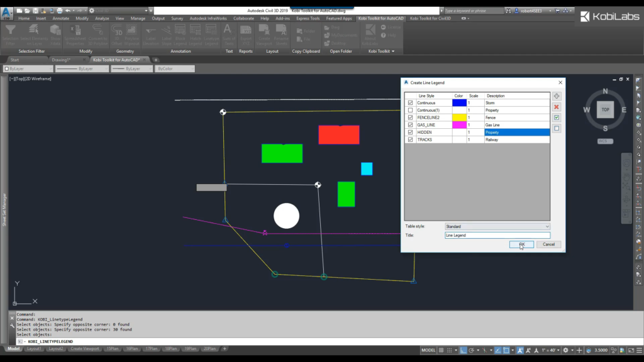The image size is (644, 362).
Task: Toggle annotation visibility in status bar
Action: (x=520, y=350)
